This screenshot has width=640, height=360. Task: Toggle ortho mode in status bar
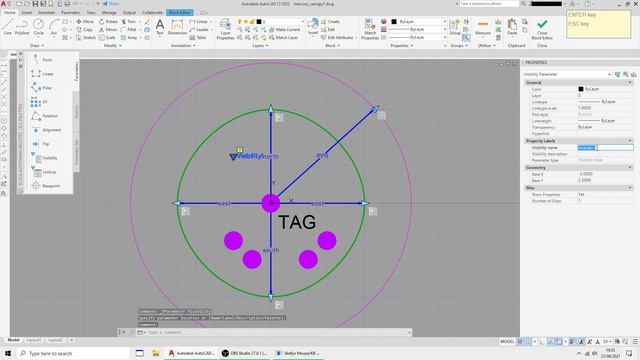pos(542,341)
